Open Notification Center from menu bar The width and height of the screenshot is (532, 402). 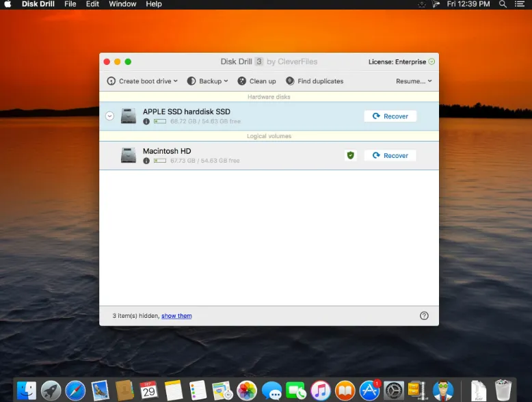coord(520,4)
